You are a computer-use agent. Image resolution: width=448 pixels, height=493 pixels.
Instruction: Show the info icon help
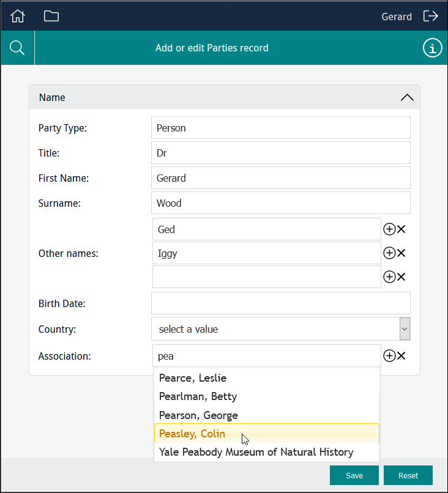coord(432,48)
